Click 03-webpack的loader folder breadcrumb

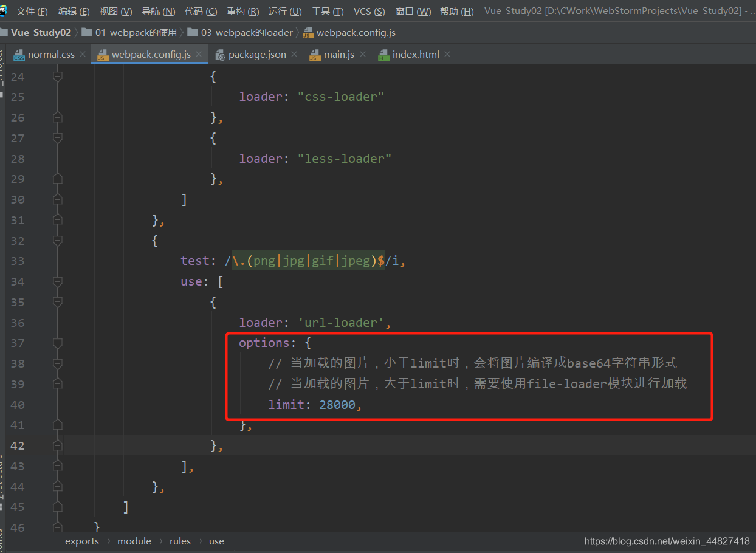pos(247,32)
